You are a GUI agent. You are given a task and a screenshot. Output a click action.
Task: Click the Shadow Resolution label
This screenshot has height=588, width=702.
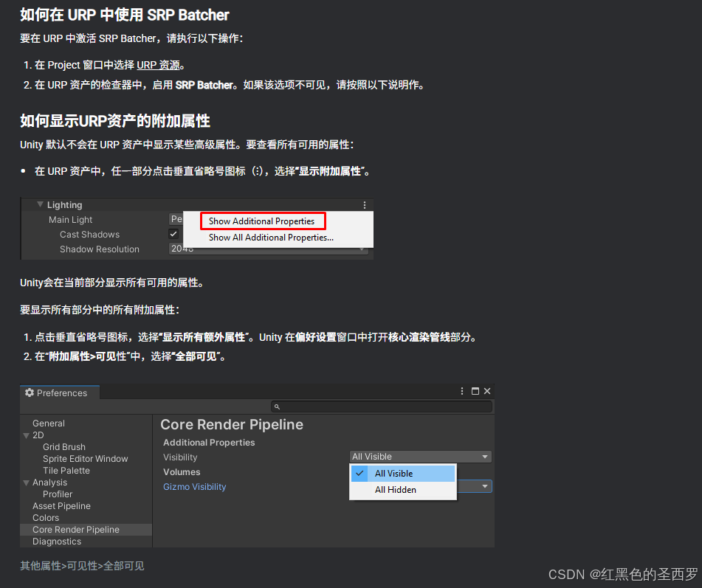coord(100,249)
